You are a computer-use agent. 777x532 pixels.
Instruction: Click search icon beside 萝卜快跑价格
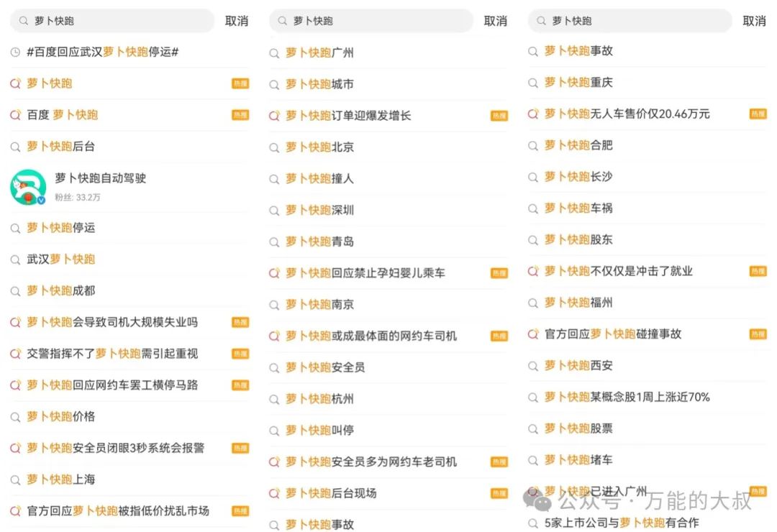15,417
